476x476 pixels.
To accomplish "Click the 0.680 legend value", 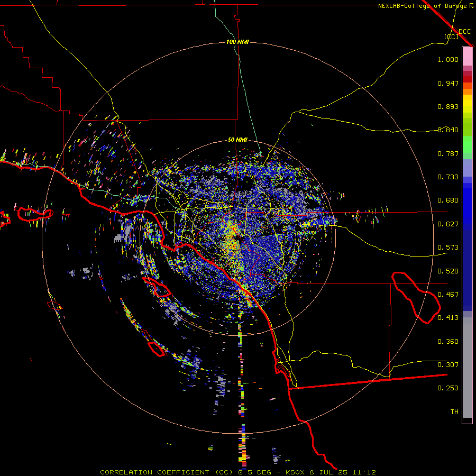I will tap(448, 200).
